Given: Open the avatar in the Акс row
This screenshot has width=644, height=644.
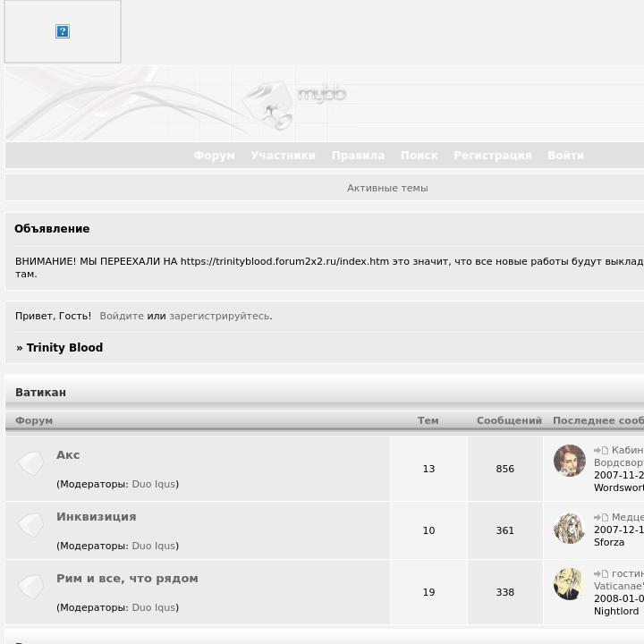Looking at the screenshot, I should tap(569, 461).
